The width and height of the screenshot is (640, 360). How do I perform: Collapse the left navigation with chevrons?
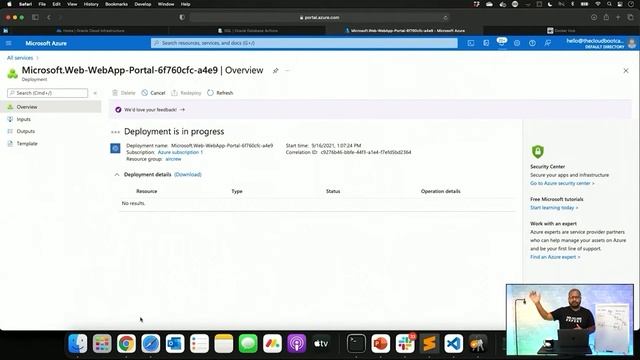[x=95, y=93]
